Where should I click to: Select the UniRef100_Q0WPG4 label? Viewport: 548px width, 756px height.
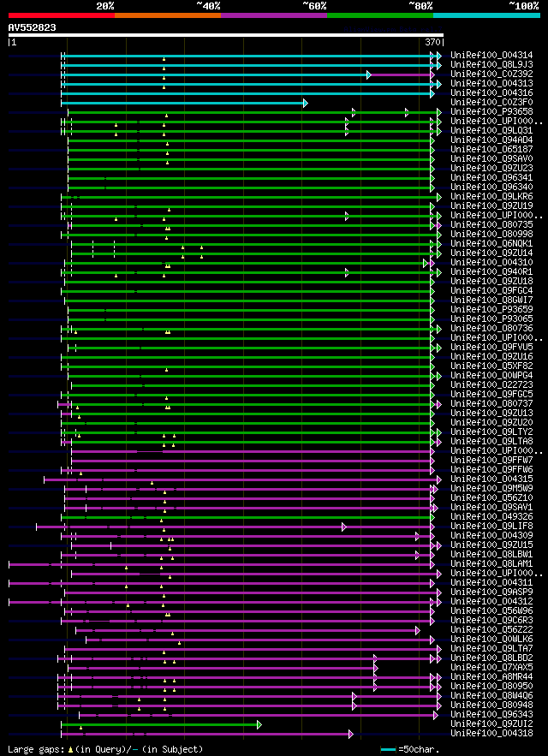[491, 375]
